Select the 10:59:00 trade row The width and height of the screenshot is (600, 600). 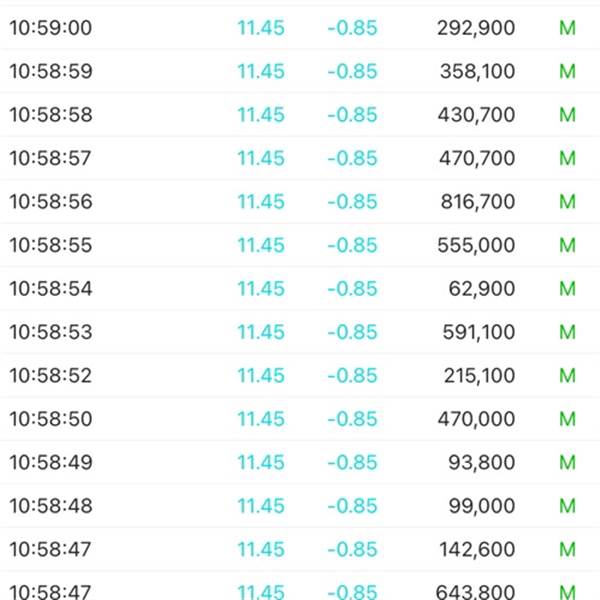click(300, 28)
